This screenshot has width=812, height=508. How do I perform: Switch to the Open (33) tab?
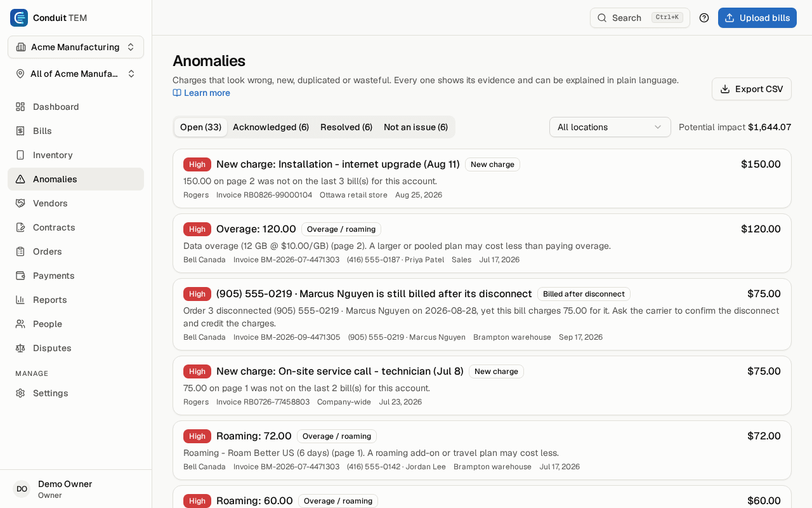(x=200, y=127)
